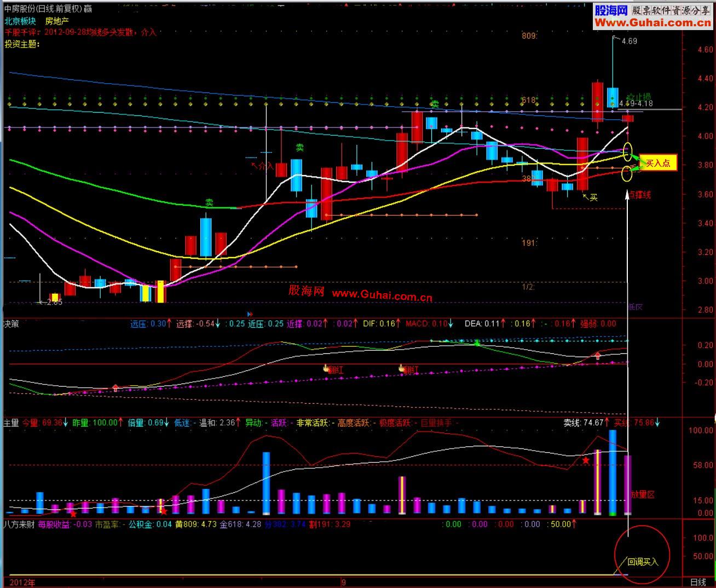Screen dimensions: 716x588
Task: Click the DIF: 0.16 value
Action: [x=379, y=323]
